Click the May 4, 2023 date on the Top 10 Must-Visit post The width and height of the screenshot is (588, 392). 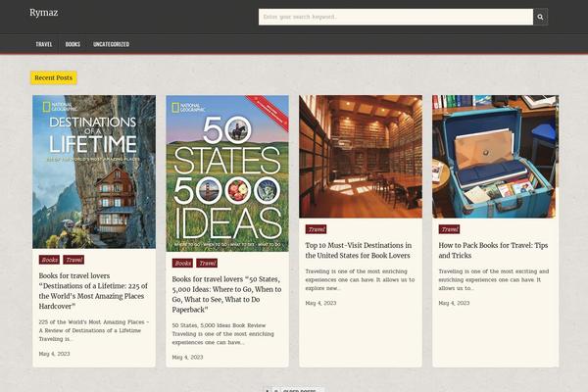pos(320,303)
